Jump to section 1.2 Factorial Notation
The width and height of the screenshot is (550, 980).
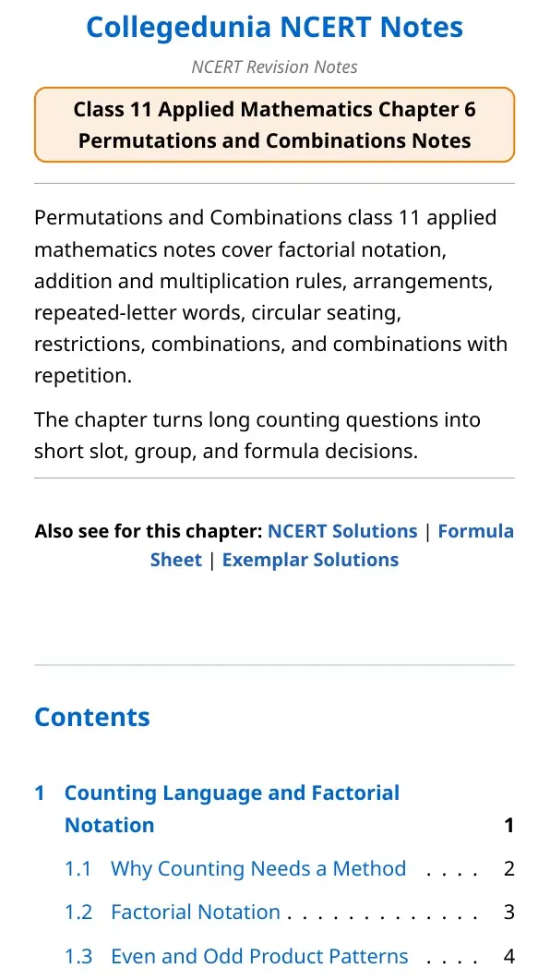[196, 912]
